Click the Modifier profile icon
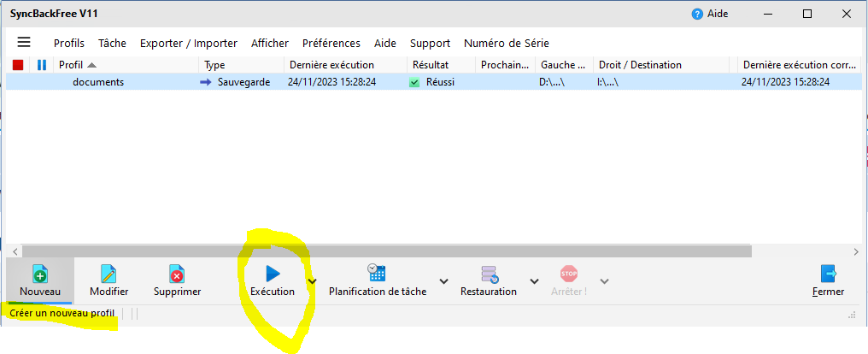Image resolution: width=868 pixels, height=354 pixels. click(x=108, y=274)
